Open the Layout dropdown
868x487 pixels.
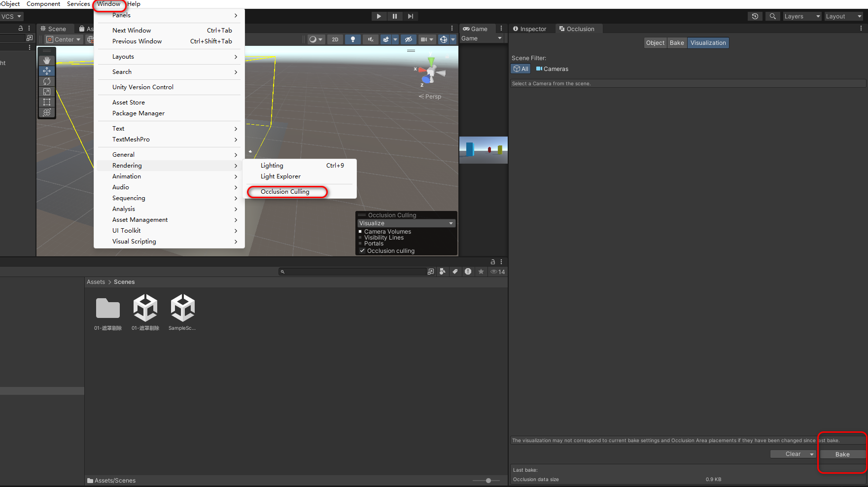[844, 16]
